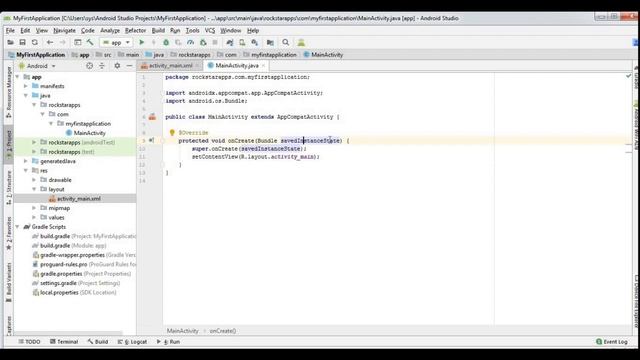640x360 pixels.
Task: Open the Refactor menu
Action: pyautogui.click(x=135, y=31)
